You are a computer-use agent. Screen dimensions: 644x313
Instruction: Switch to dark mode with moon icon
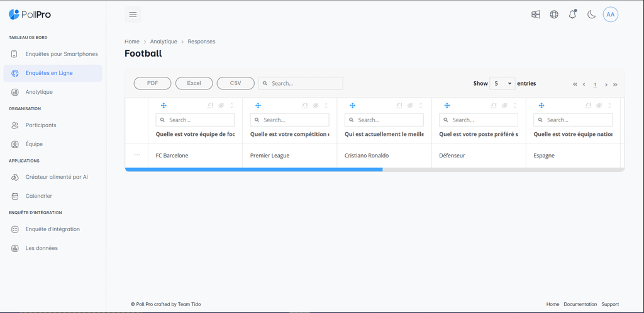[x=591, y=14]
